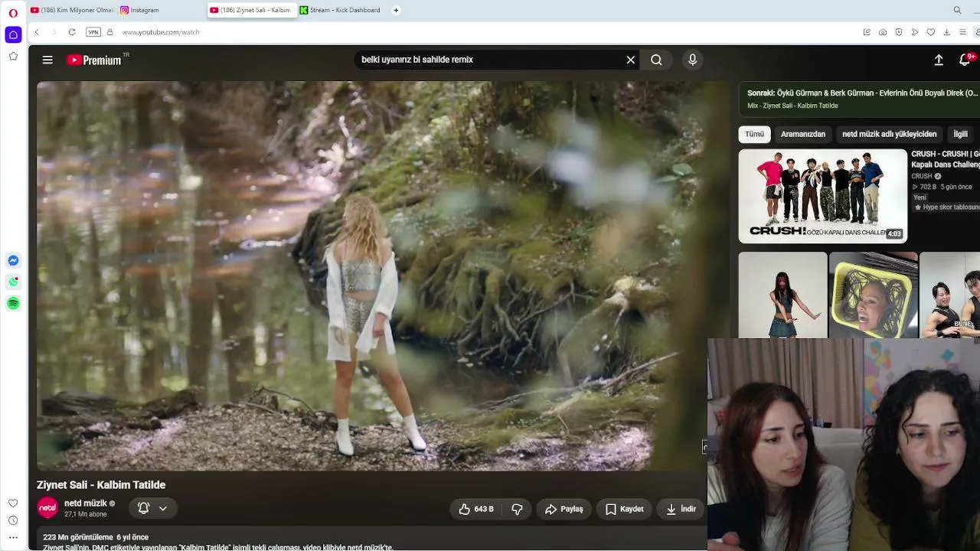Share the video via Paylaş
The height and width of the screenshot is (551, 980).
click(564, 509)
